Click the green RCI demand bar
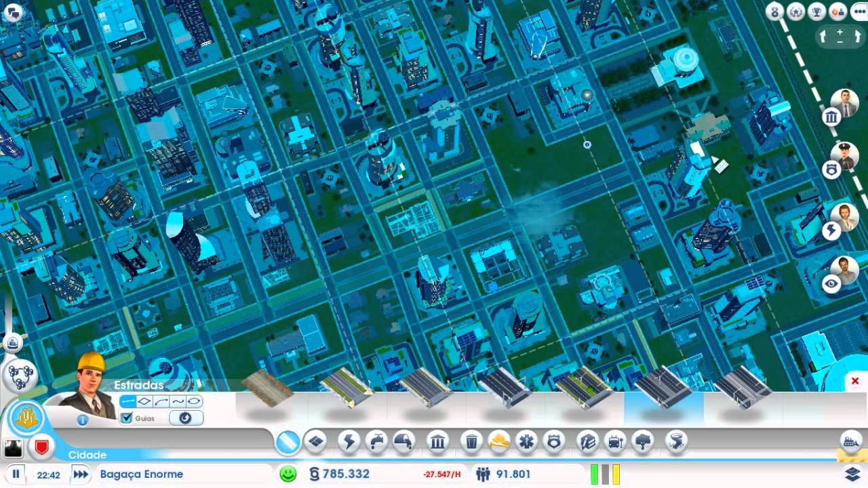Image resolution: width=868 pixels, height=488 pixels. (594, 474)
